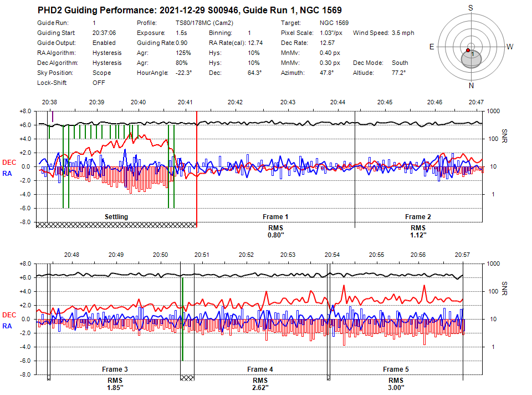Click the Target value NGC 1569
The height and width of the screenshot is (395, 532).
click(x=334, y=23)
